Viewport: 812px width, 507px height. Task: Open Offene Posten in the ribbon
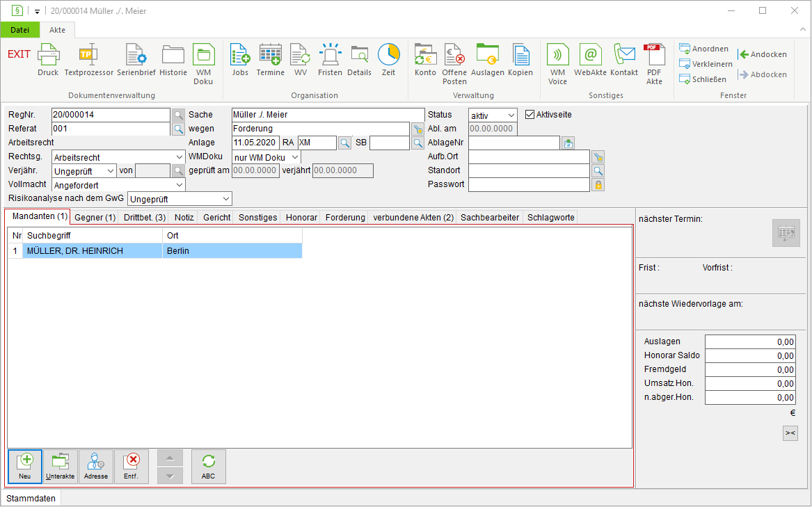pos(454,64)
